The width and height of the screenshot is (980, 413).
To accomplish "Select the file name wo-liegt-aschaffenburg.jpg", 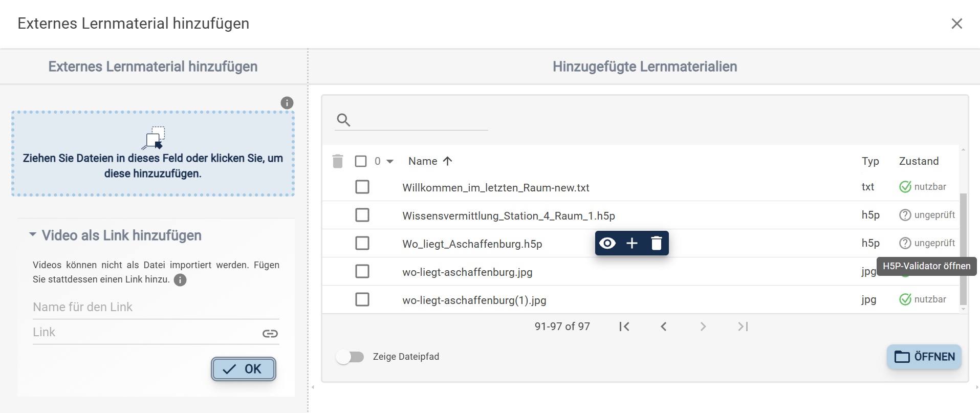I will pos(467,272).
